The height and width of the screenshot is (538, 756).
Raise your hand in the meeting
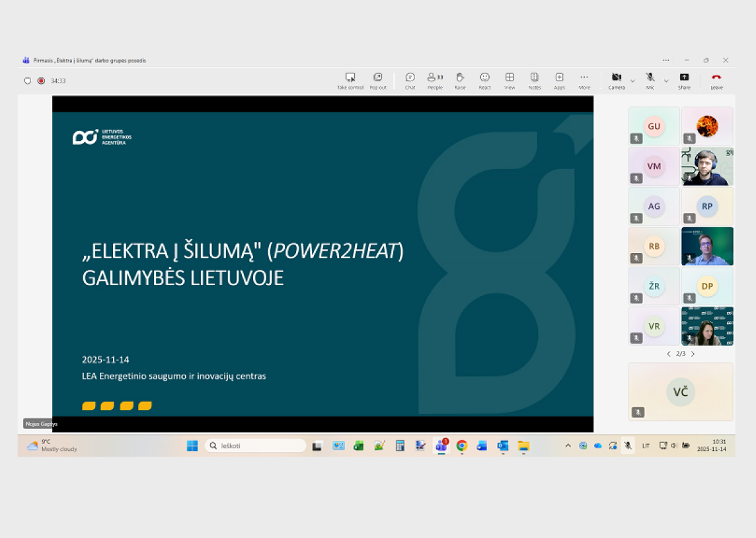pos(459,79)
